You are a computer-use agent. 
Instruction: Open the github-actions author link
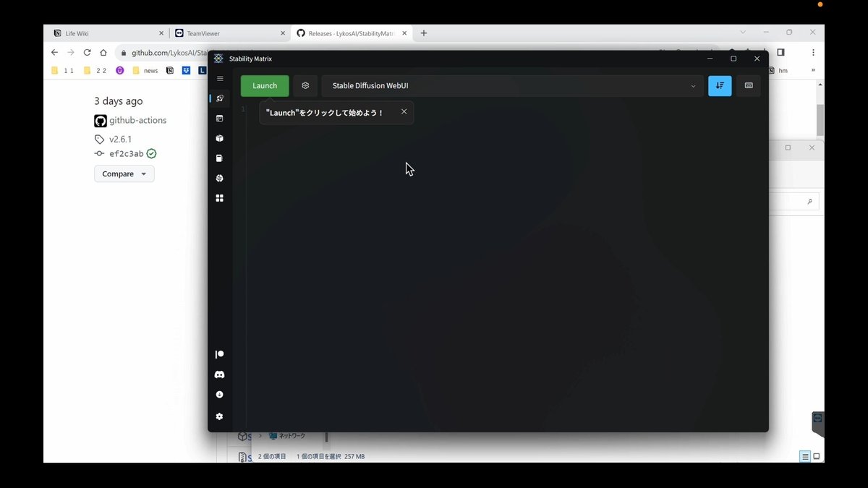pyautogui.click(x=137, y=121)
